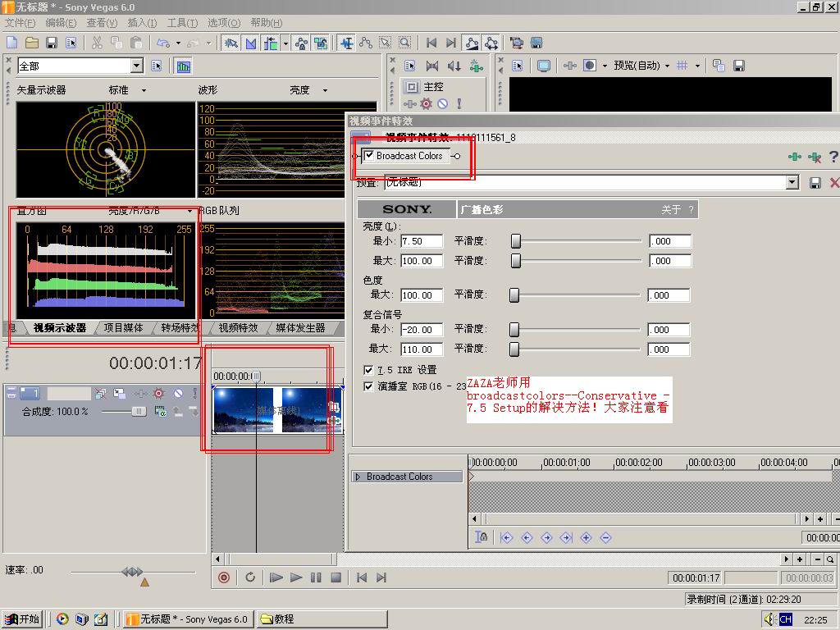Click the external monitor icon in preview toolbar
The height and width of the screenshot is (630, 840).
(x=544, y=66)
